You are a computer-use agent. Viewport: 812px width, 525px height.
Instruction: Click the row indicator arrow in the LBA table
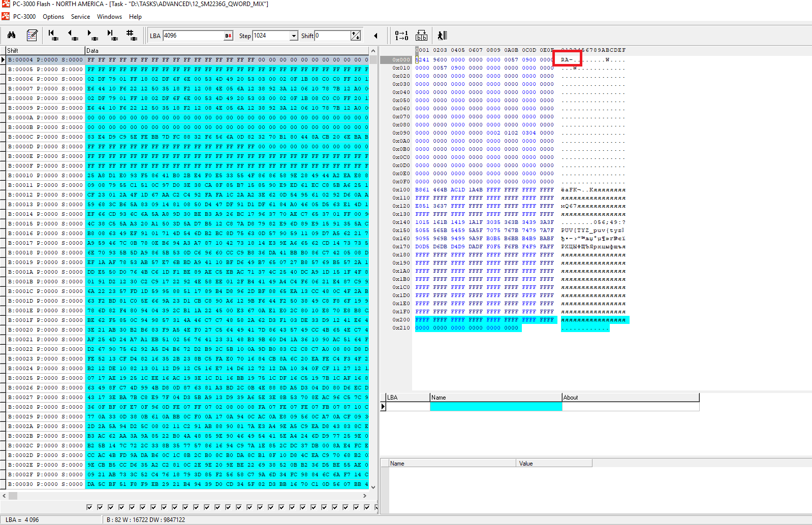(383, 406)
